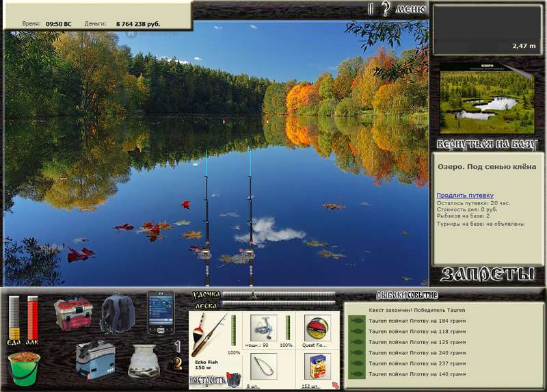Open the red tackle box
Screen dimensions: 547x392
click(x=73, y=314)
